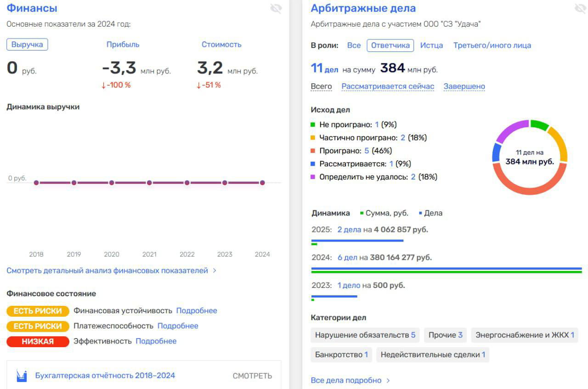Click СМОТРЕТЬ to view accounting reports
The width and height of the screenshot is (588, 389).
point(254,375)
